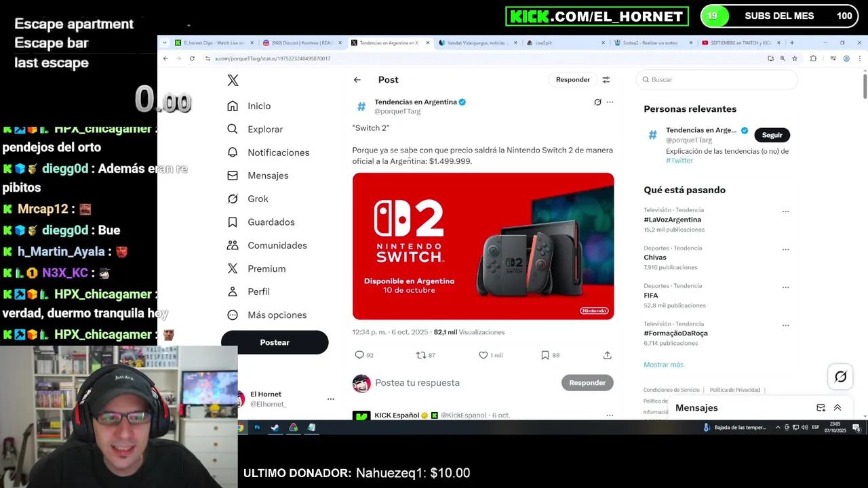Viewport: 868px width, 488px height.
Task: Open the #LaVozArgentina trend
Action: click(672, 220)
